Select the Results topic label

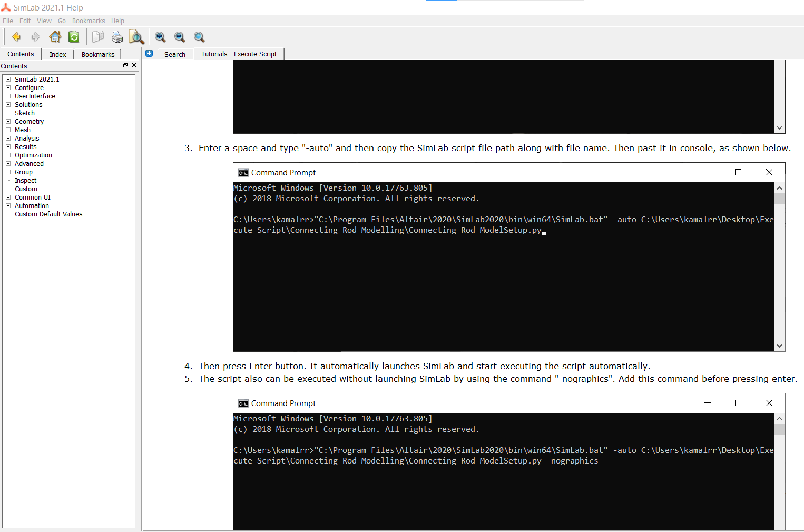25,147
